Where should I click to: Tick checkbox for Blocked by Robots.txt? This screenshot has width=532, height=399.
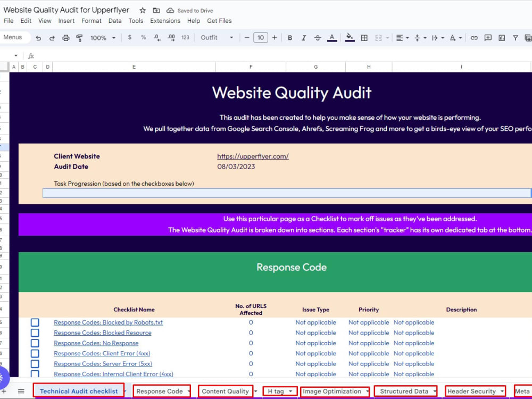[x=35, y=322]
